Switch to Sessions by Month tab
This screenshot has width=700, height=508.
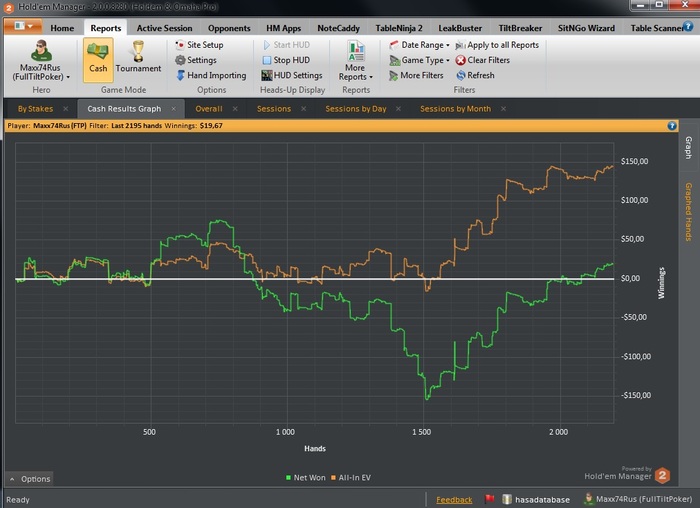tap(455, 109)
